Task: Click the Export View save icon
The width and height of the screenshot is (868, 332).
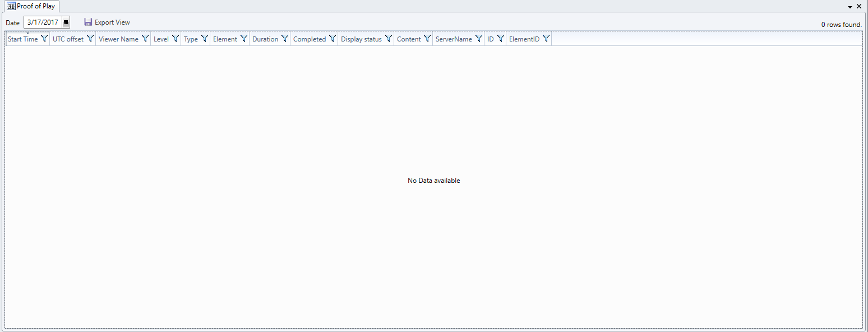Action: [88, 22]
